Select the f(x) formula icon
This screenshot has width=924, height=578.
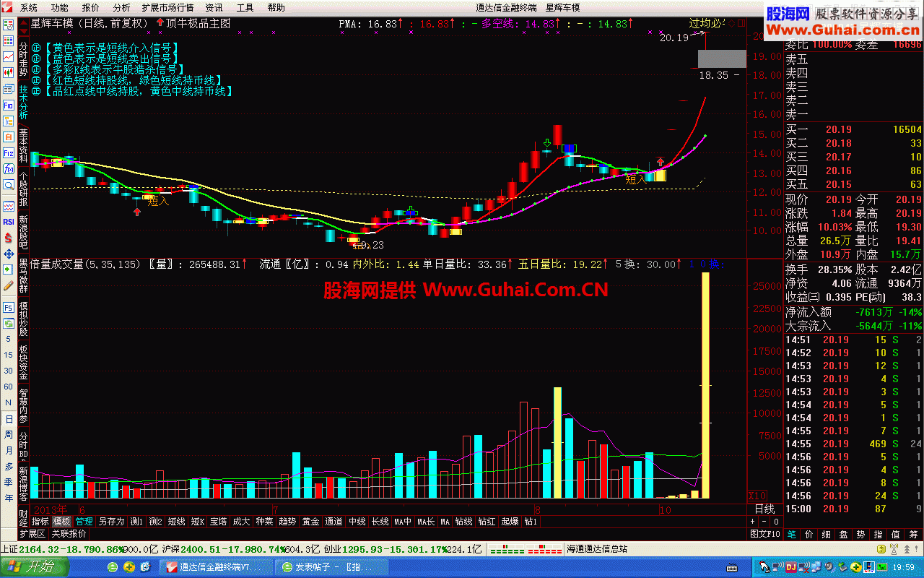pos(9,168)
